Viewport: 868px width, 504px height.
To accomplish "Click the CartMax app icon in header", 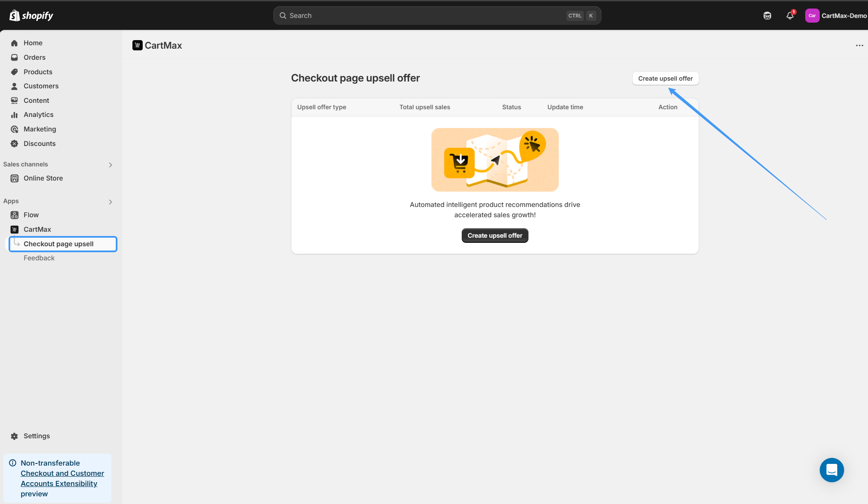I will pyautogui.click(x=137, y=45).
